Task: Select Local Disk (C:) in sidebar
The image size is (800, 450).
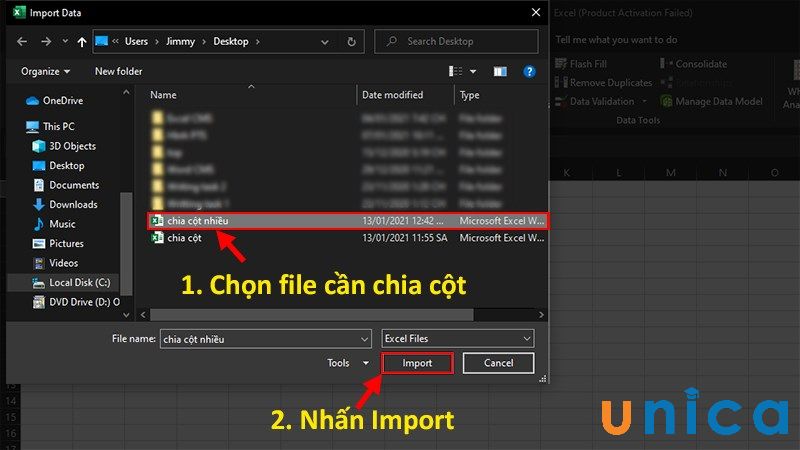Action: (80, 282)
